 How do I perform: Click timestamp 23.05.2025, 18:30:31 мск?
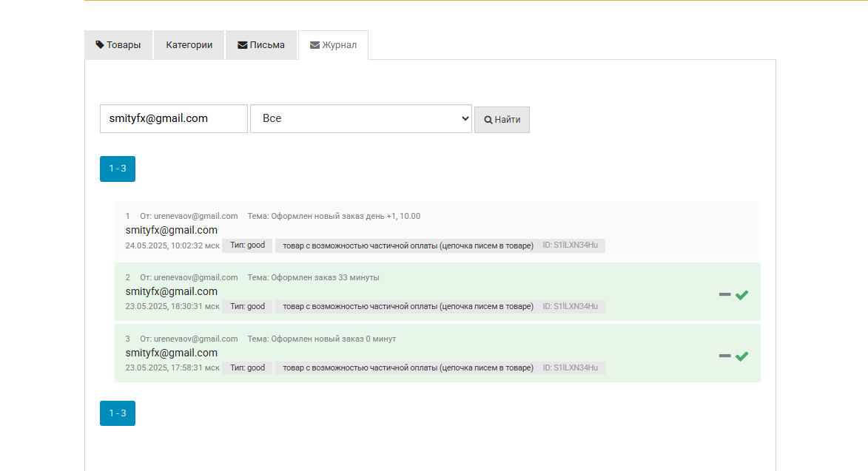(172, 307)
